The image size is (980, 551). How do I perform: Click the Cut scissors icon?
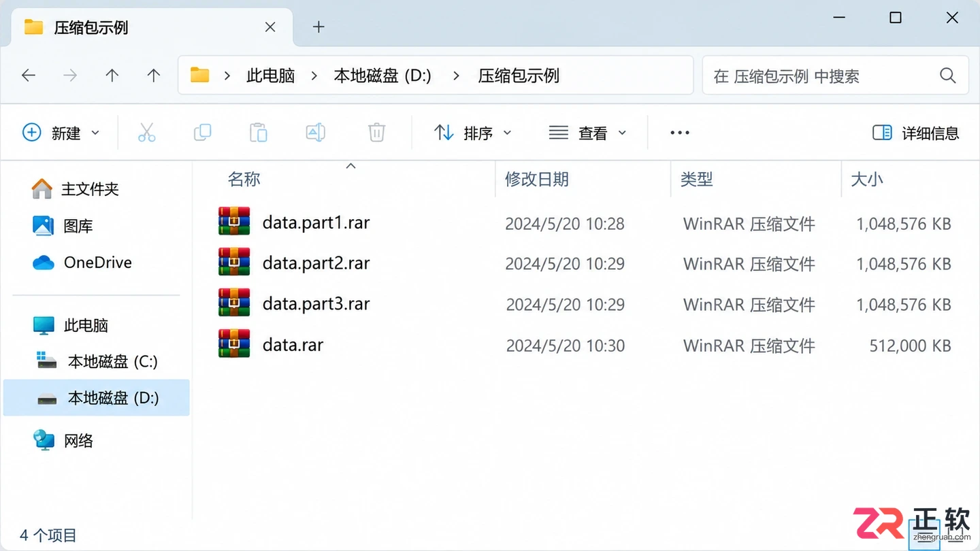coord(146,133)
